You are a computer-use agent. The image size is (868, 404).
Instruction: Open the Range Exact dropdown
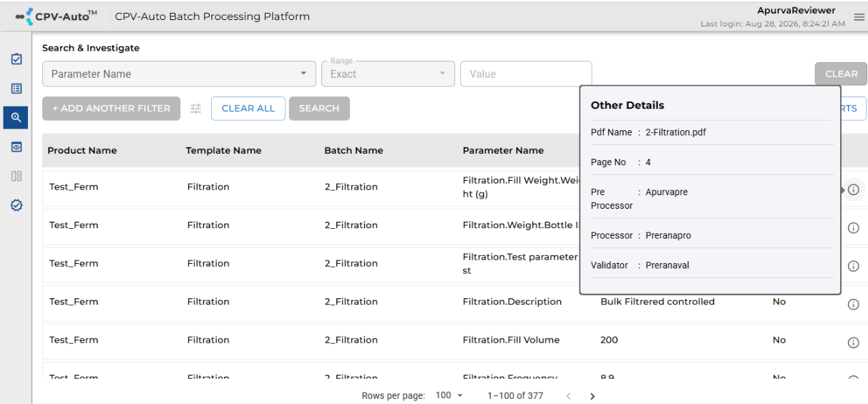[x=388, y=74]
